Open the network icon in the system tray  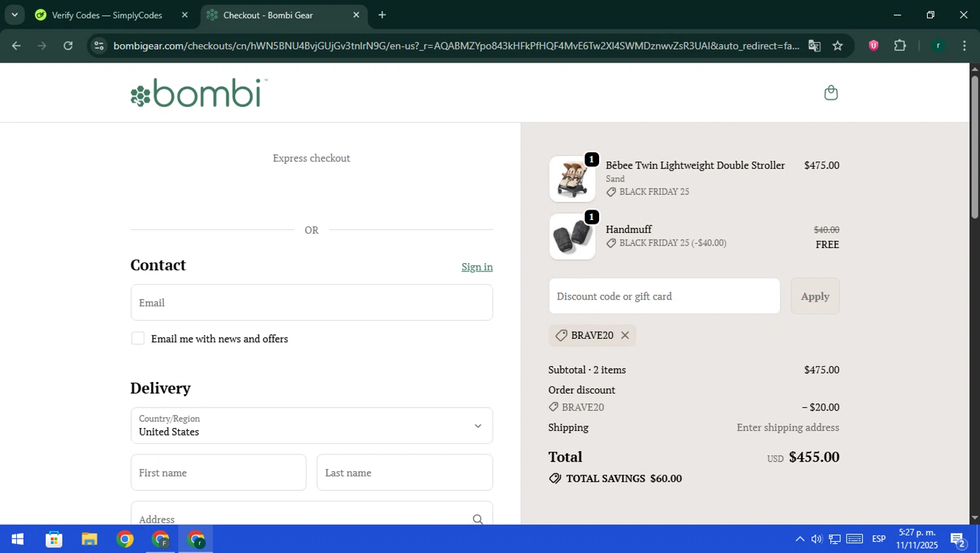pyautogui.click(x=835, y=539)
